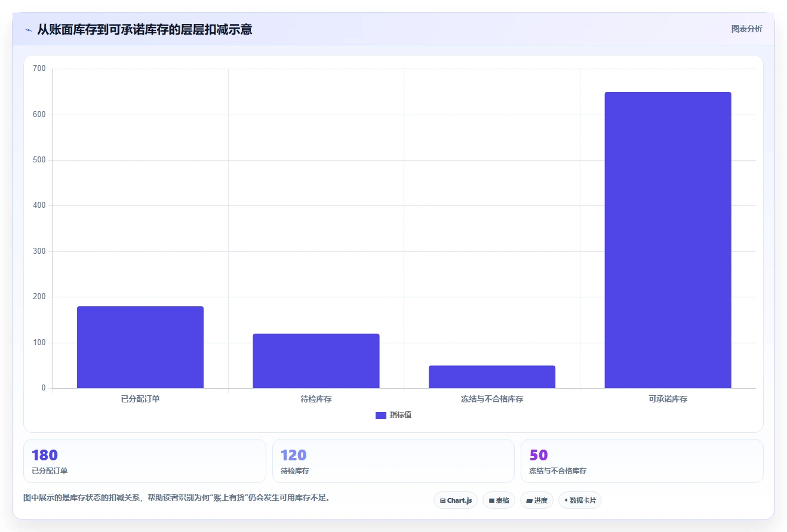Click x-axis label 可承诺库存
The width and height of the screenshot is (787, 532).
pos(668,399)
